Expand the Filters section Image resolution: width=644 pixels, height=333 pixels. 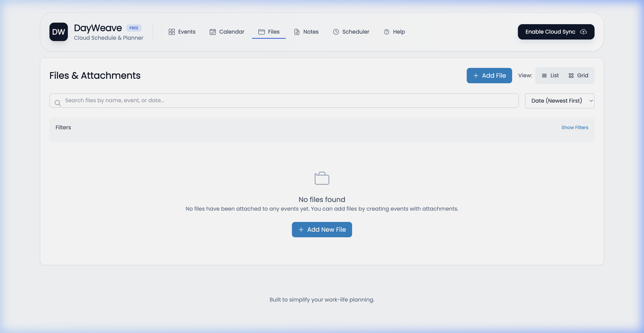(575, 127)
